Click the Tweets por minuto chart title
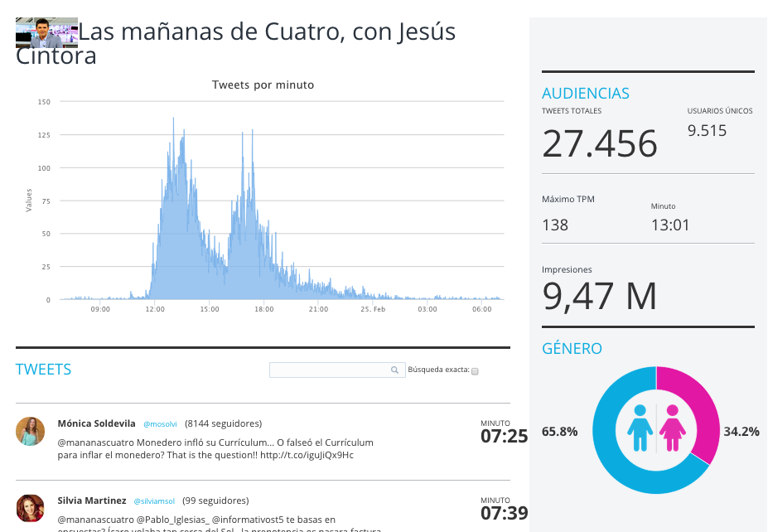This screenshot has height=532, width=768. click(263, 85)
